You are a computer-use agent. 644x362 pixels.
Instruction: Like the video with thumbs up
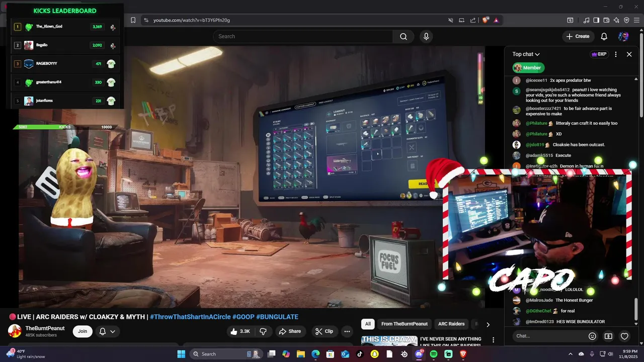point(239,331)
